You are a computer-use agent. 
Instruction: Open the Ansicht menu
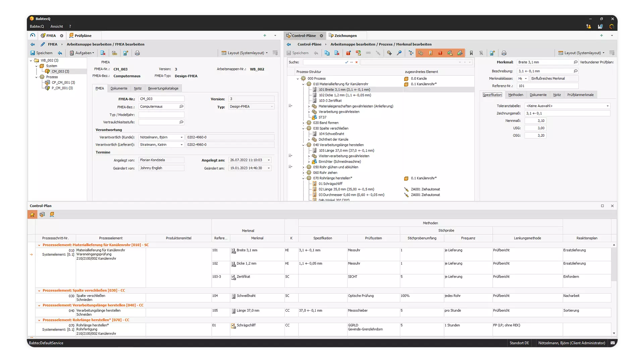pyautogui.click(x=57, y=26)
